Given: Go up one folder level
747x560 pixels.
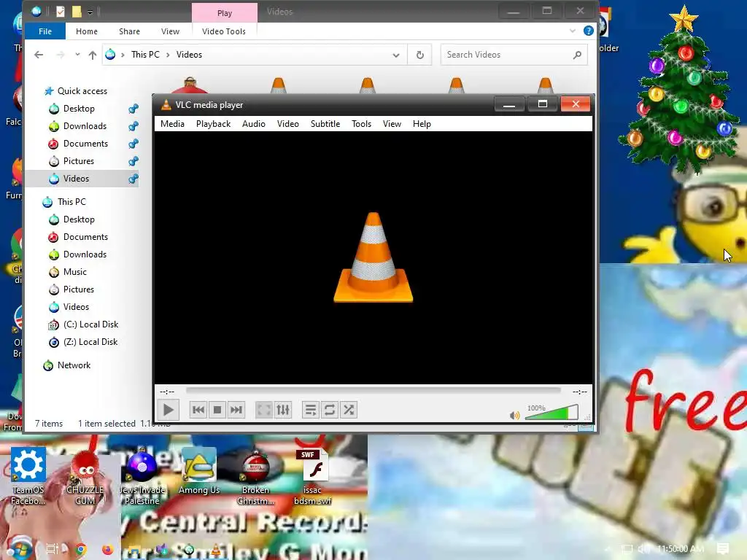Looking at the screenshot, I should point(93,55).
